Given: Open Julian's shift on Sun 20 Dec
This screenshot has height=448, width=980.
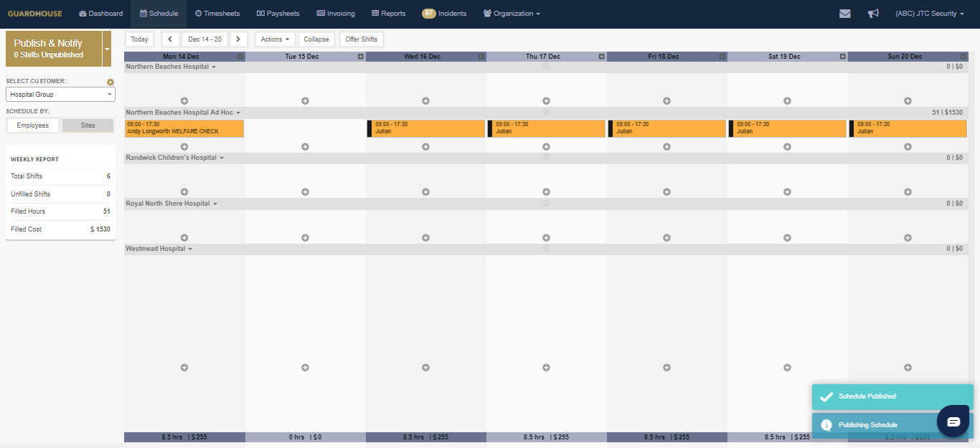Looking at the screenshot, I should 908,128.
